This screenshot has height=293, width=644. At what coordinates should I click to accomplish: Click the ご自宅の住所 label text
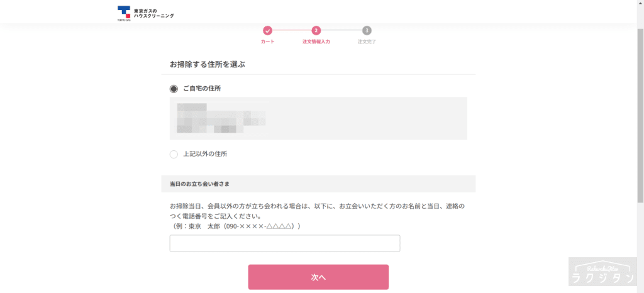202,89
